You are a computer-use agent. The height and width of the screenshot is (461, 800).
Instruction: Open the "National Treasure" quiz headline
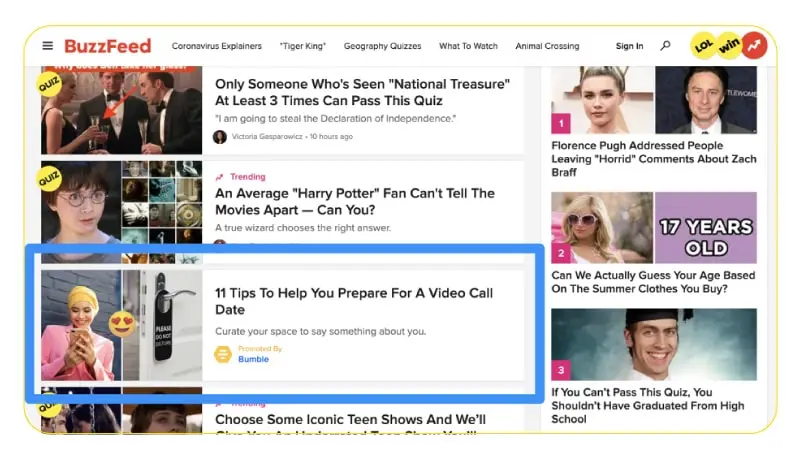(x=362, y=92)
